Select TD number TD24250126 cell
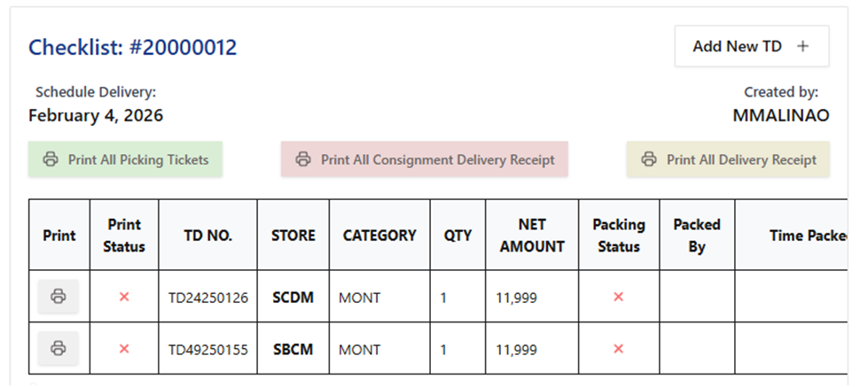 click(208, 298)
